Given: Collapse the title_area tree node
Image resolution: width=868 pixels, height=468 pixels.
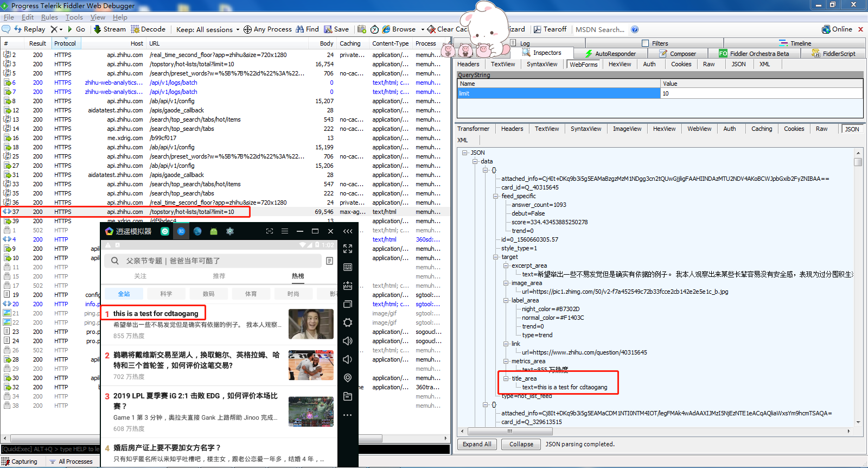Looking at the screenshot, I should click(506, 378).
